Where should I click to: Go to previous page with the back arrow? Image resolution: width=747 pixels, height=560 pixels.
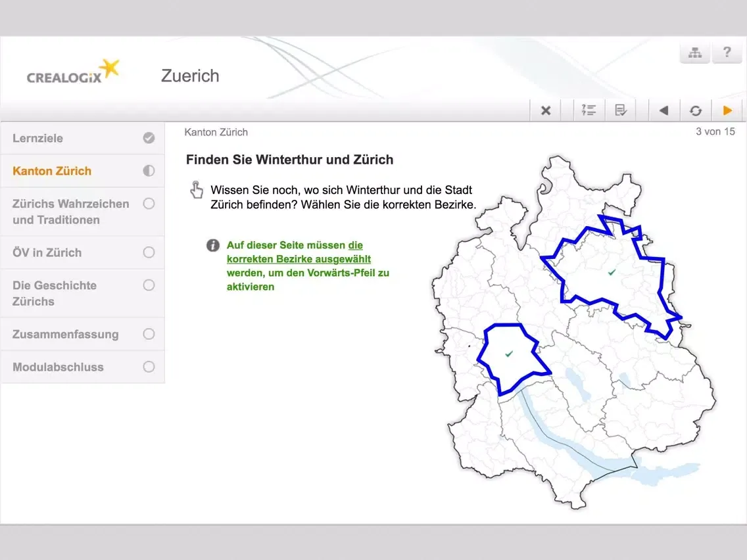point(663,110)
